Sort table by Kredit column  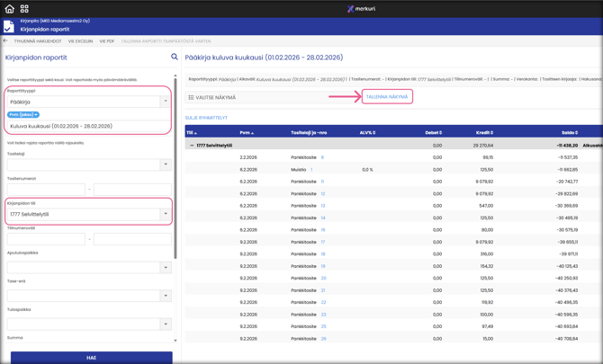pyautogui.click(x=484, y=132)
